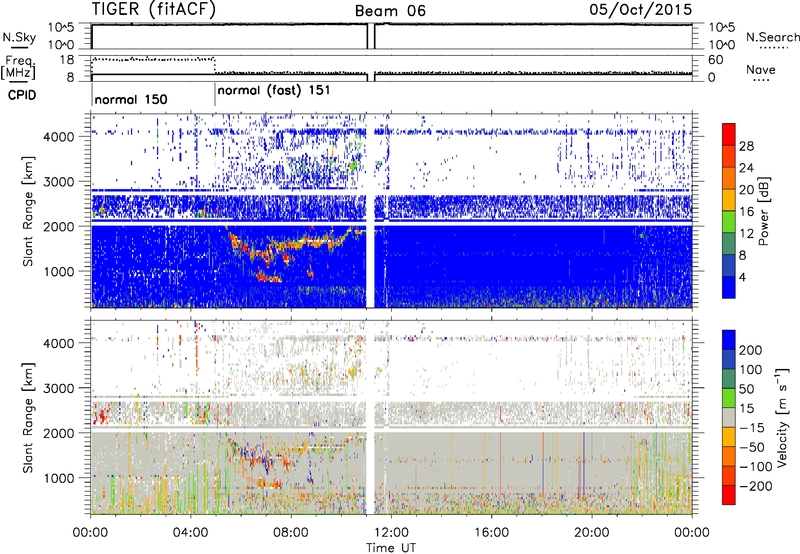Click the 'normal 150' CPID marker text
Image resolution: width=800 pixels, height=554 pixels.
click(131, 99)
